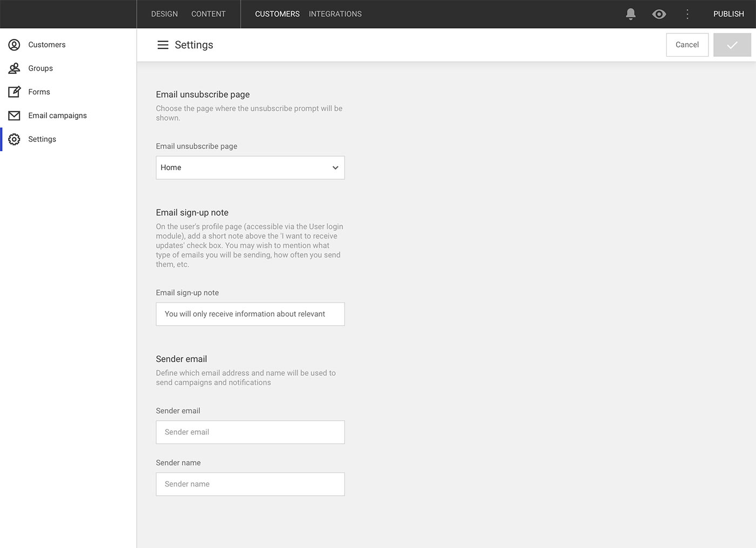Image resolution: width=756 pixels, height=548 pixels.
Task: Click the Sender name field label
Action: [178, 463]
